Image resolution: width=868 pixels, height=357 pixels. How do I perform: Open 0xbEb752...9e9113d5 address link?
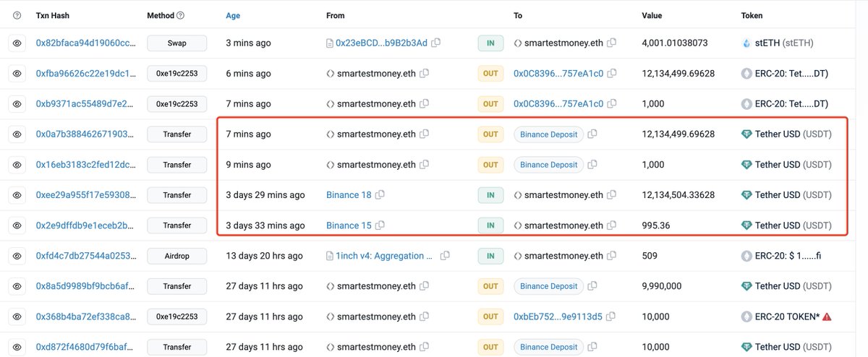(x=558, y=317)
